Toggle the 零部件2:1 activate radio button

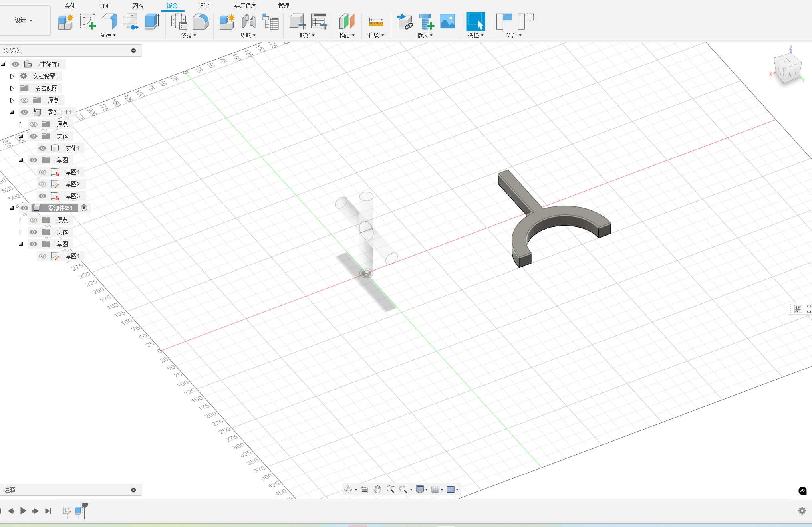click(84, 208)
